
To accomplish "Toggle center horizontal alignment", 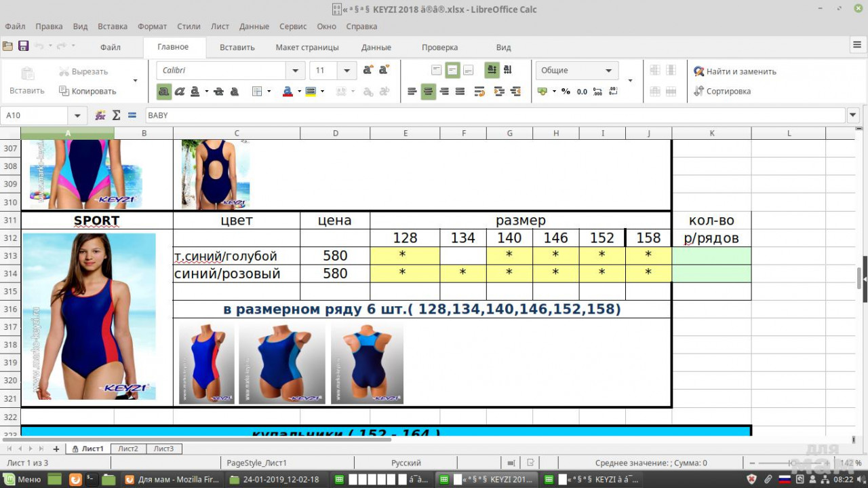I will [x=428, y=92].
